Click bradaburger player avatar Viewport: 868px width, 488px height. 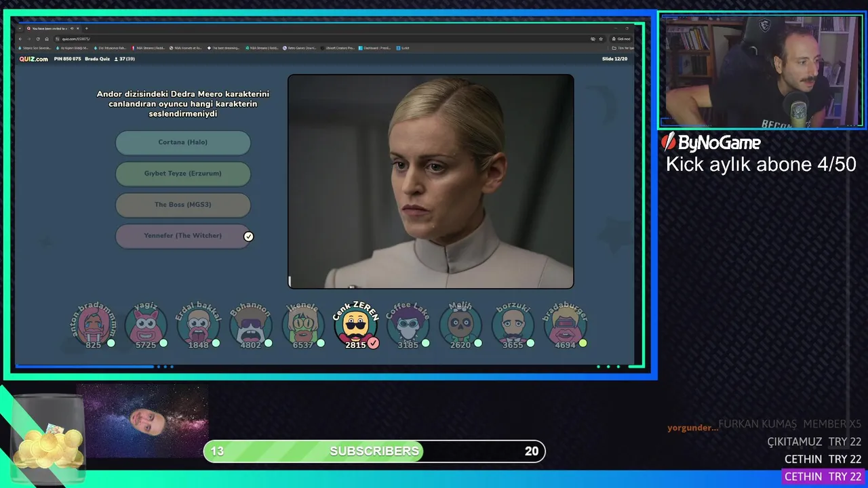point(566,325)
